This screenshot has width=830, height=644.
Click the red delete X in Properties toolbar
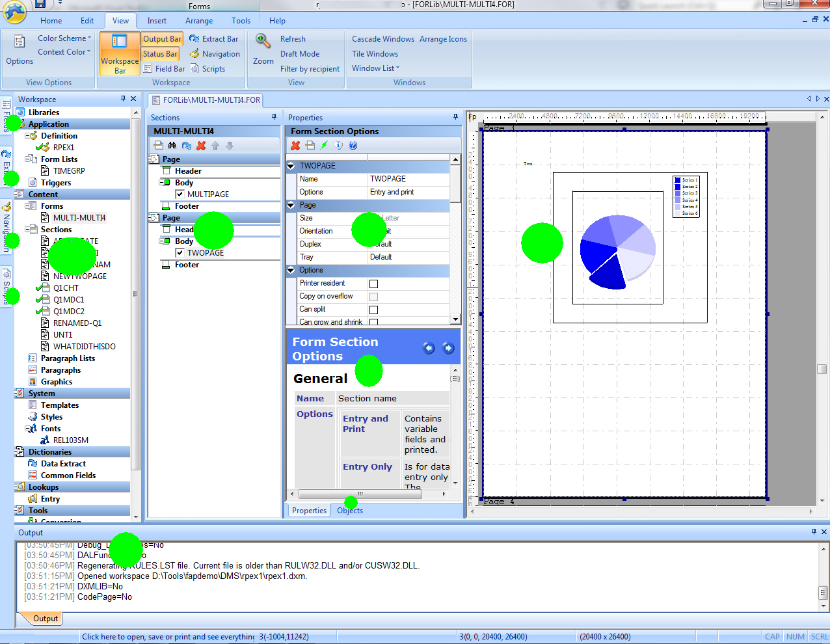tap(295, 146)
